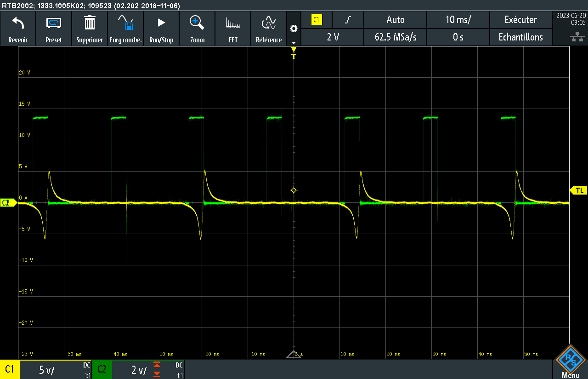Viewport: 588px width, 379px height.
Task: Click the 10 ms/ timebase field
Action: [458, 20]
